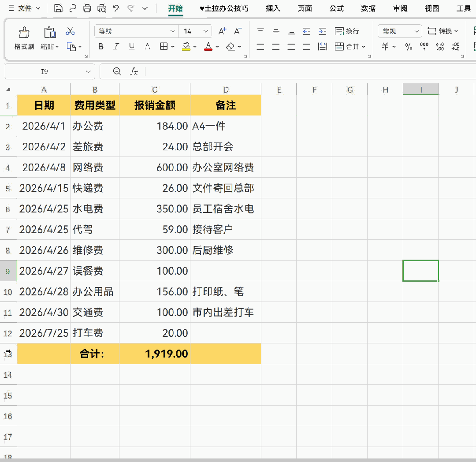Toggle Underline formatting
Viewport: 476px width, 462px height.
(x=131, y=46)
